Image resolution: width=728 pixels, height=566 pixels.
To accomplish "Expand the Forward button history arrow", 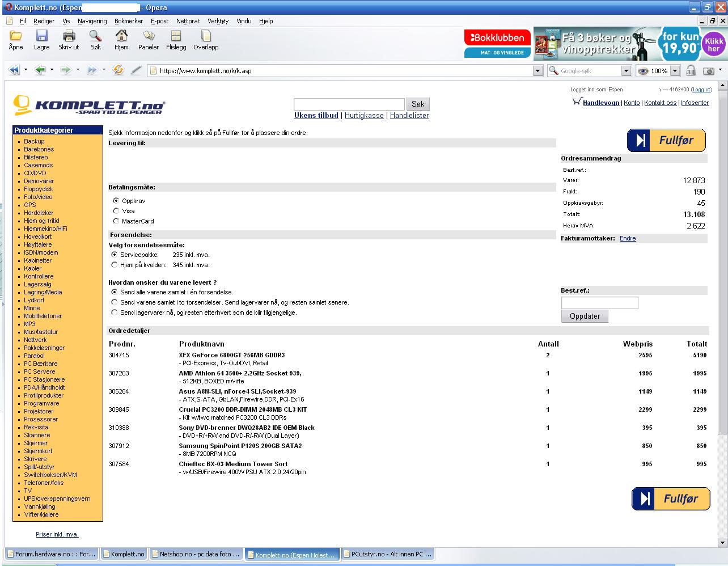I will tap(78, 70).
